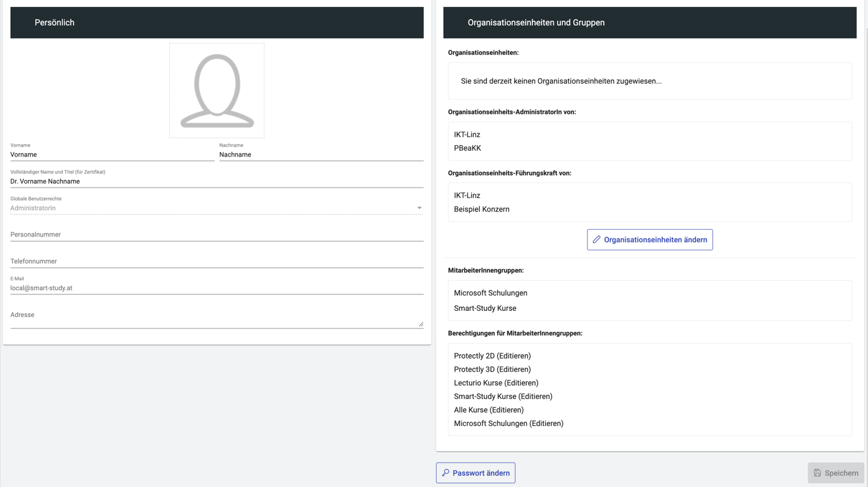Click the floppy disk icon on Speichern

tap(817, 473)
